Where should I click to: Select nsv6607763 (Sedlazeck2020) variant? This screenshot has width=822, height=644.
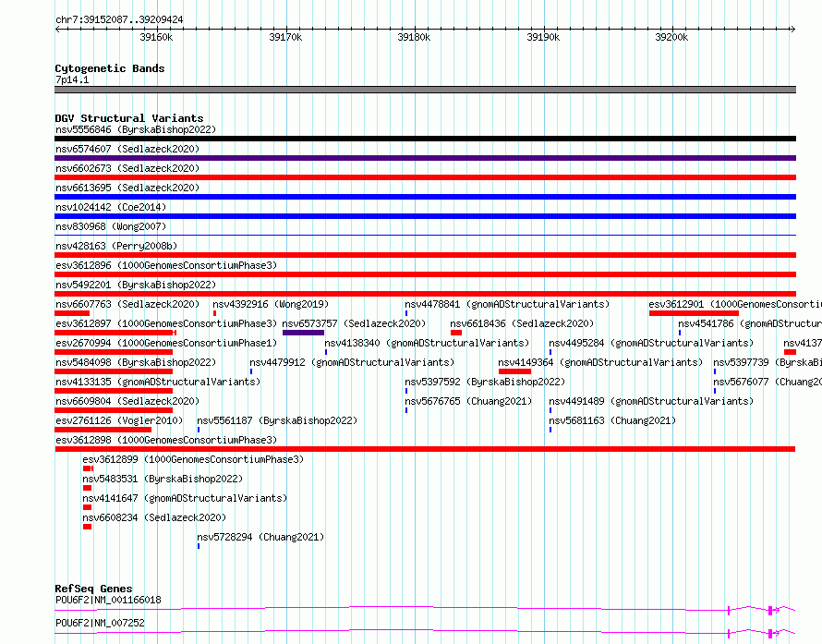(127, 304)
